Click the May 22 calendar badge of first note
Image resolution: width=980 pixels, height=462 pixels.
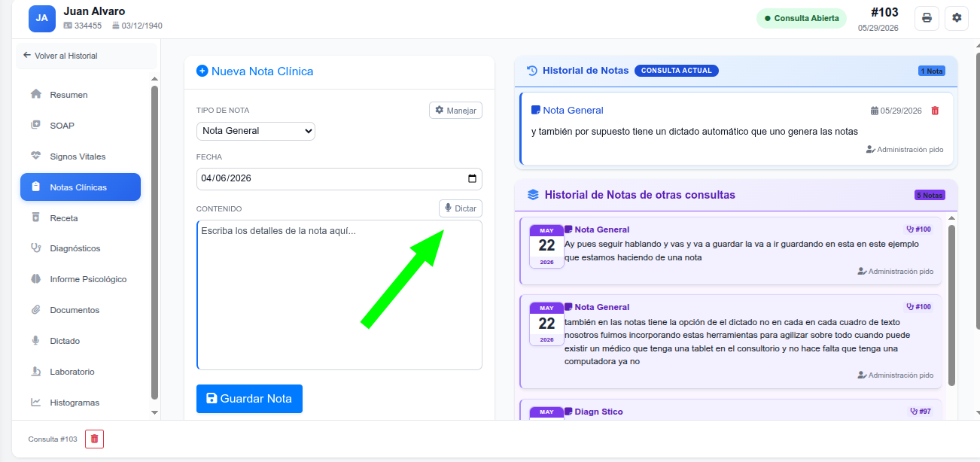coord(546,246)
